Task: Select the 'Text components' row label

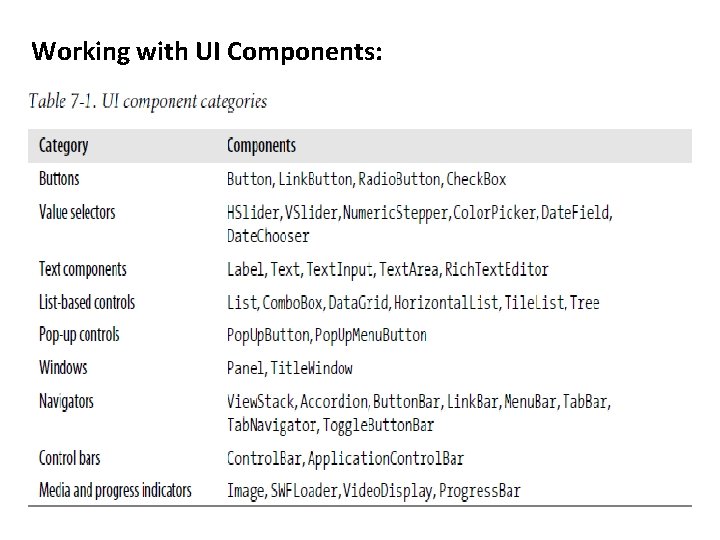Action: click(82, 269)
